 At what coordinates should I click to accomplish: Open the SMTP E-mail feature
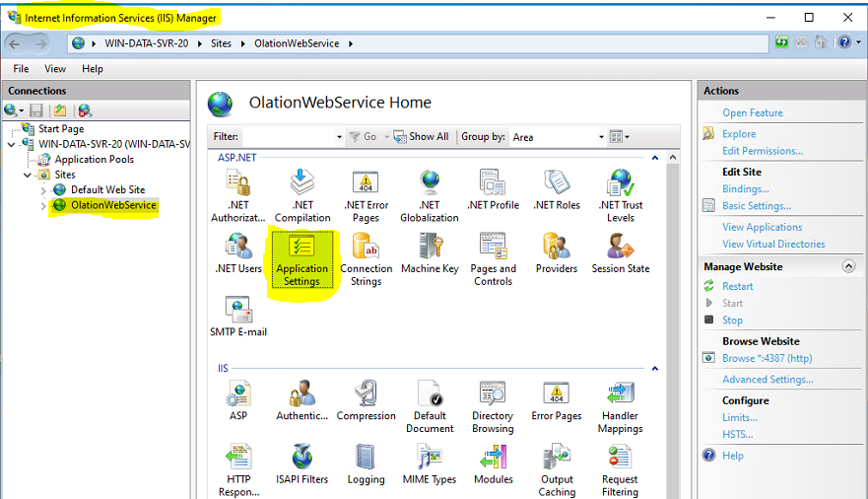pos(238,317)
